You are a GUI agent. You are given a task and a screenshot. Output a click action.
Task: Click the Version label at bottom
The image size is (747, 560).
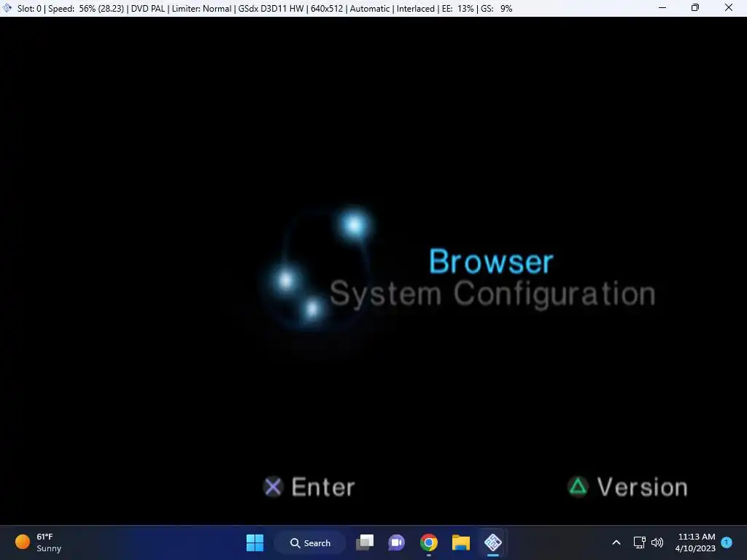click(x=642, y=487)
